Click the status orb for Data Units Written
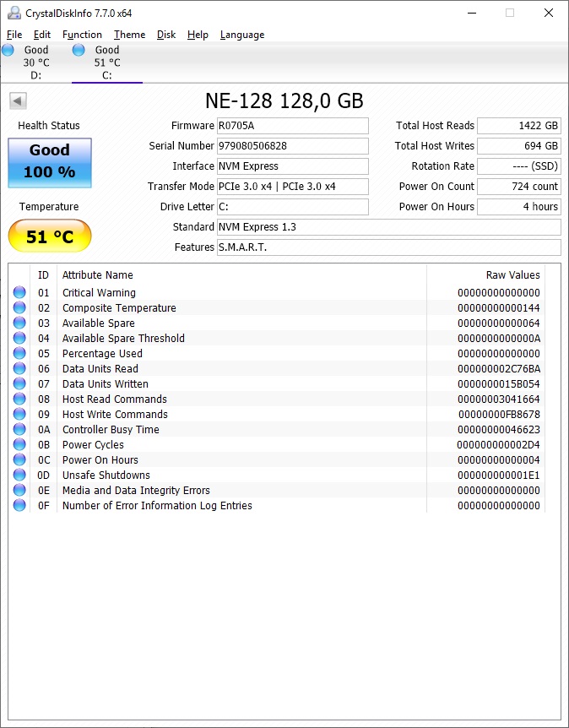Image resolution: width=569 pixels, height=728 pixels. click(x=19, y=383)
